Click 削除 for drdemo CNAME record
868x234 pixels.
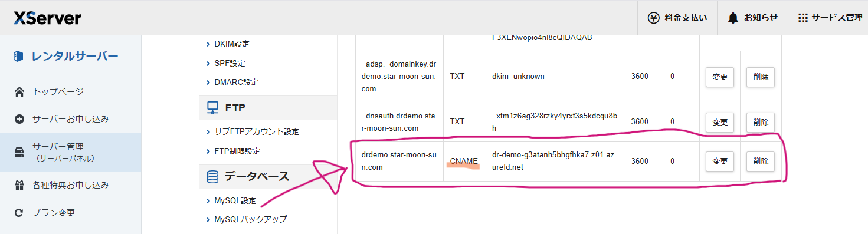761,161
